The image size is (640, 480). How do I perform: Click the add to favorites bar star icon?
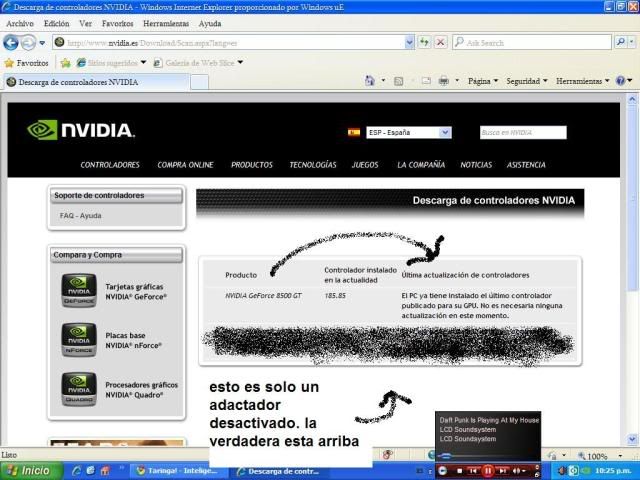pyautogui.click(x=65, y=63)
